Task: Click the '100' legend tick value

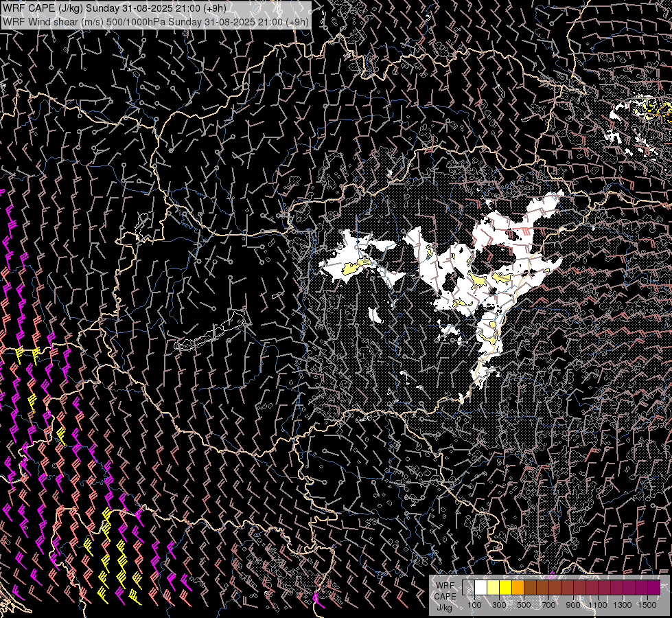Action: click(x=474, y=605)
